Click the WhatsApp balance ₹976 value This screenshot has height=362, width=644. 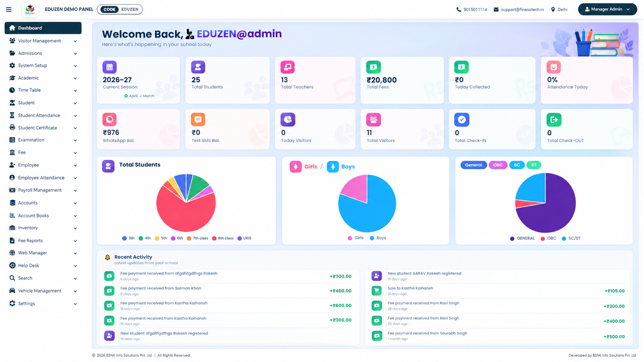[x=111, y=133]
